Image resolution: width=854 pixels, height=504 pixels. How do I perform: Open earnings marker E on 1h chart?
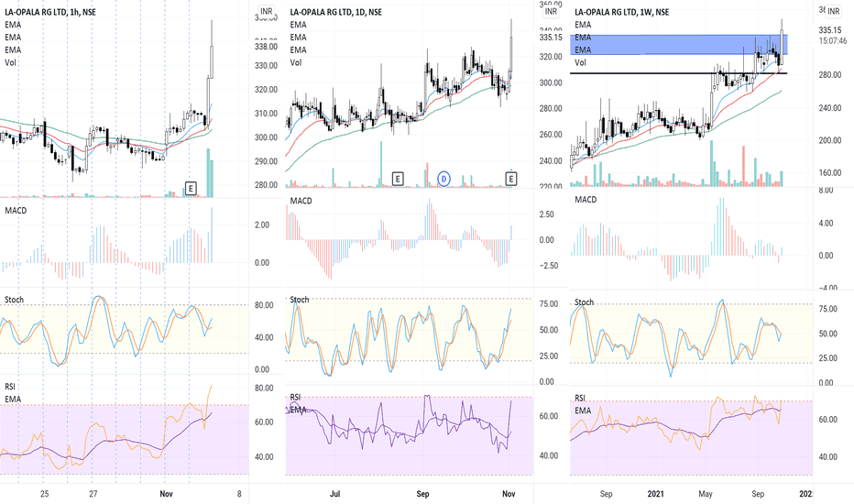pos(190,189)
